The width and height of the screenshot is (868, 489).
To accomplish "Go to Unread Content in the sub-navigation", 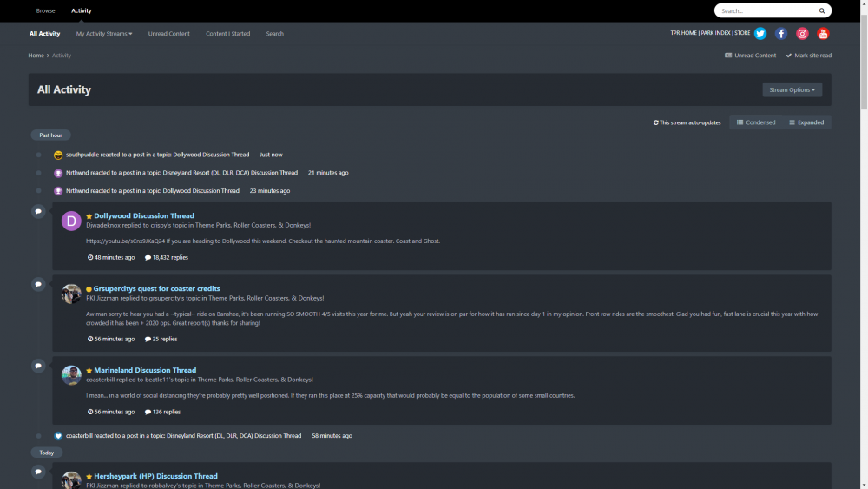I will (168, 34).
